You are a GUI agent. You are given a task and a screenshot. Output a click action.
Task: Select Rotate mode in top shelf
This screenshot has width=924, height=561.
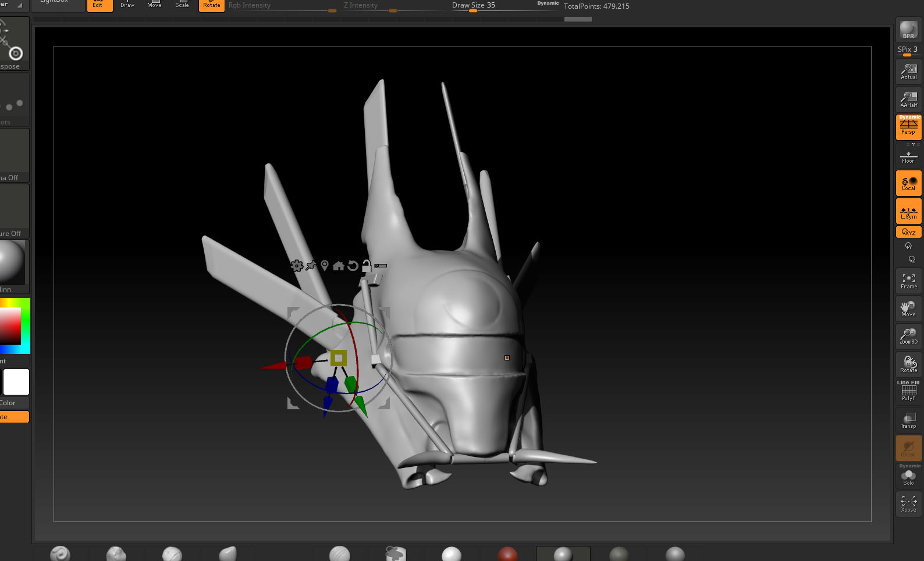211,5
